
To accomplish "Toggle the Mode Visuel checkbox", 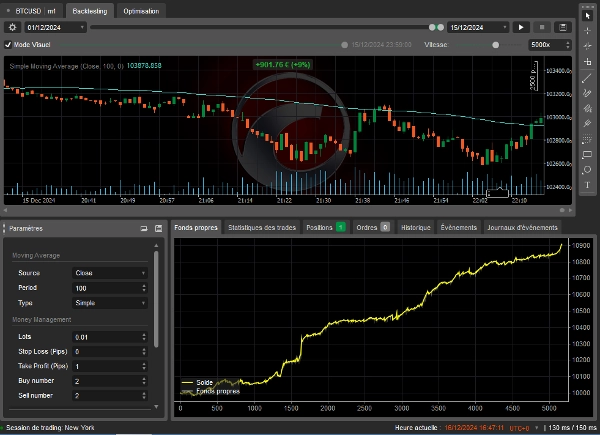I will [8, 45].
